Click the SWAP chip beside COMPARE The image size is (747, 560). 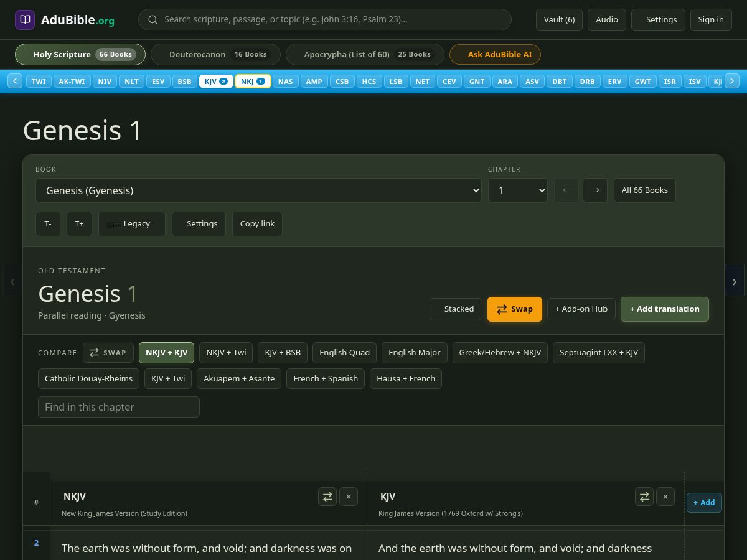pos(108,353)
